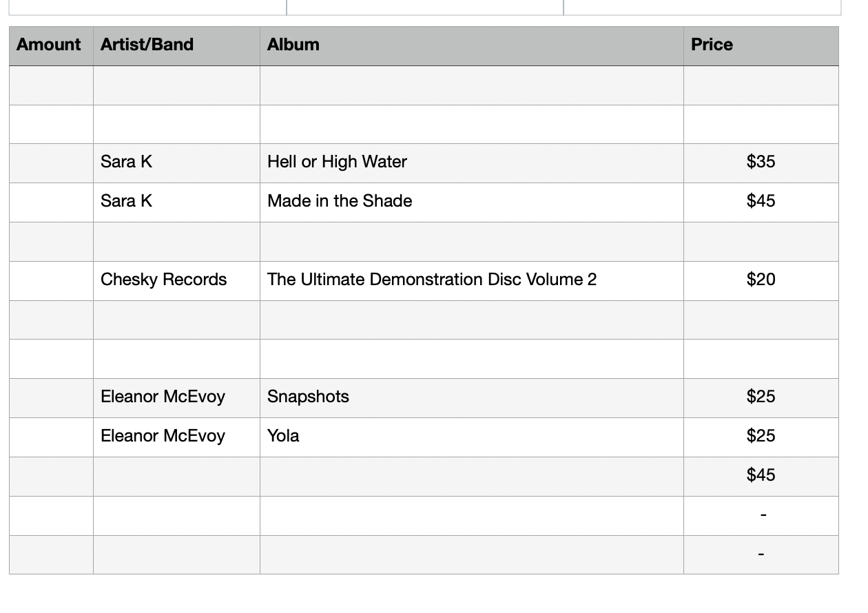Select the Album column header
Image resolution: width=868 pixels, height=613 pixels.
(x=472, y=46)
